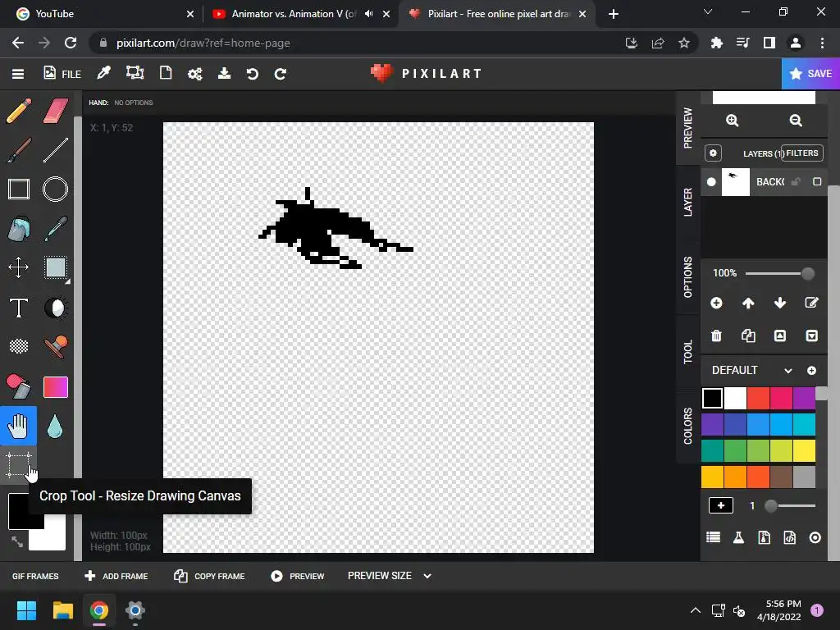Switch to the LAYER side tab

pos(688,202)
